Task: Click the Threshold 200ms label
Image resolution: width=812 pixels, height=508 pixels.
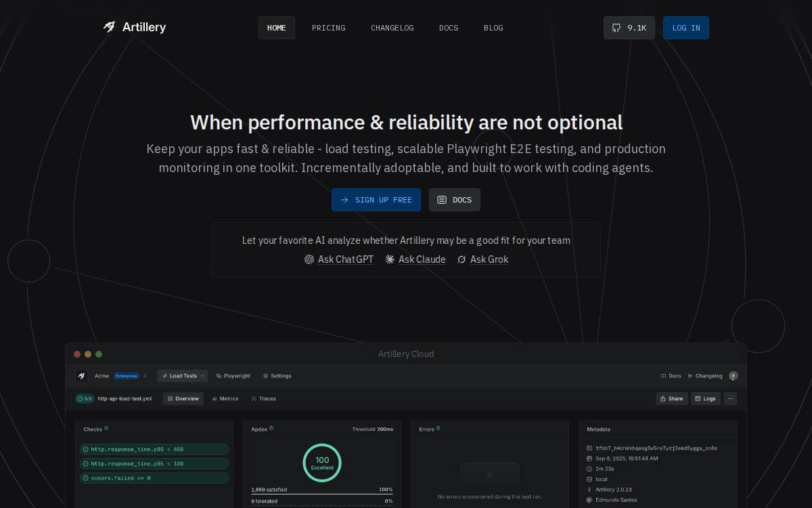Action: click(373, 429)
